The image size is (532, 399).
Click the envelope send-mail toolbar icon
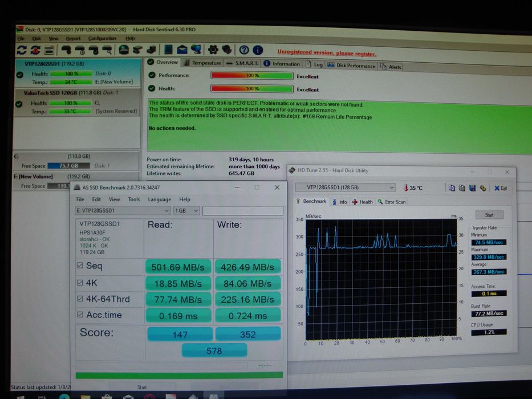182,50
